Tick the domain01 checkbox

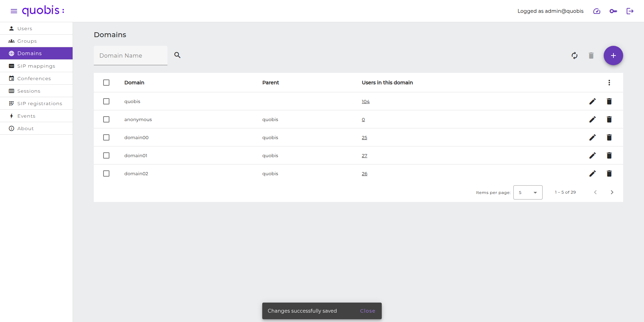point(106,155)
